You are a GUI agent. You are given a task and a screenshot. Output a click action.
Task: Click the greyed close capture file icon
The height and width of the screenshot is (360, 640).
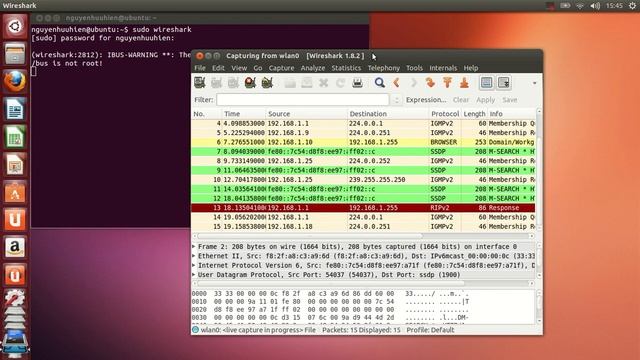tap(324, 83)
